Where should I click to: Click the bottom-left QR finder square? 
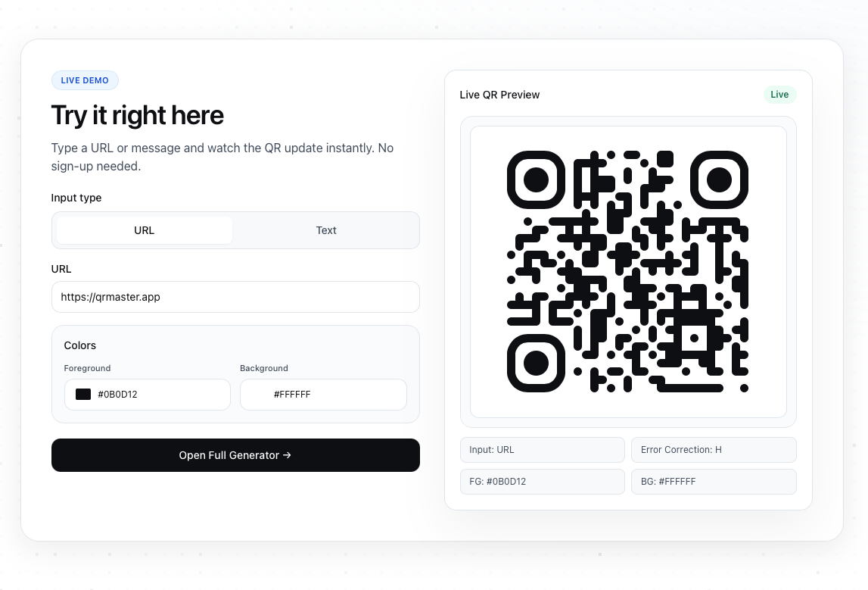[x=536, y=364]
